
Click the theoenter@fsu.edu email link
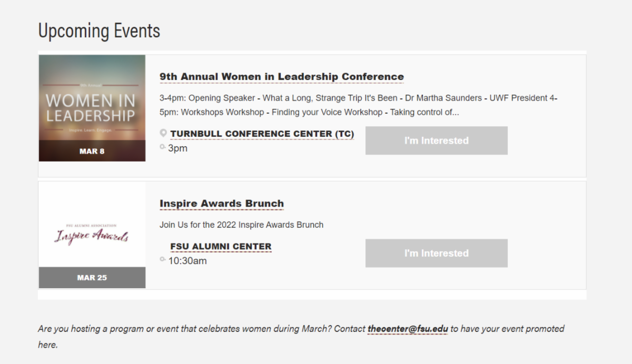408,329
